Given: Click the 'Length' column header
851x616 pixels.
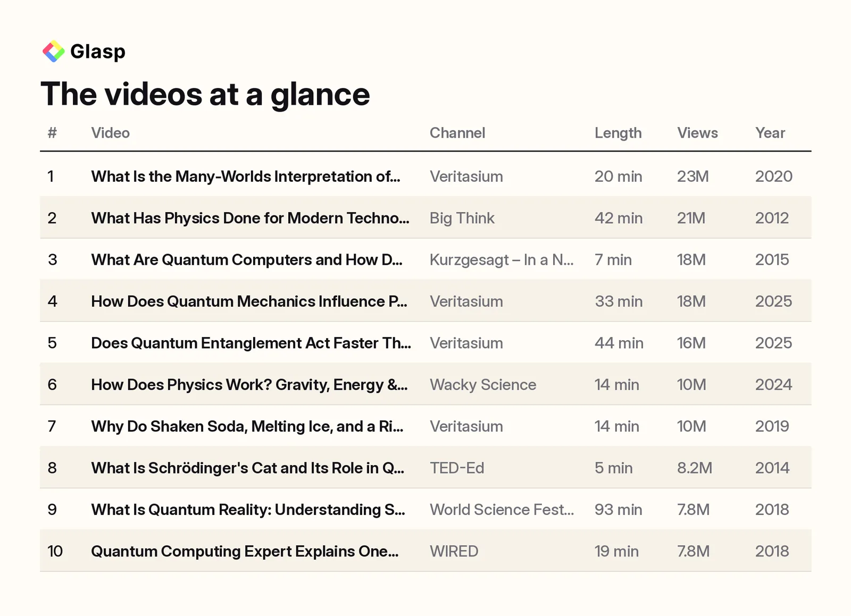Looking at the screenshot, I should pyautogui.click(x=618, y=133).
